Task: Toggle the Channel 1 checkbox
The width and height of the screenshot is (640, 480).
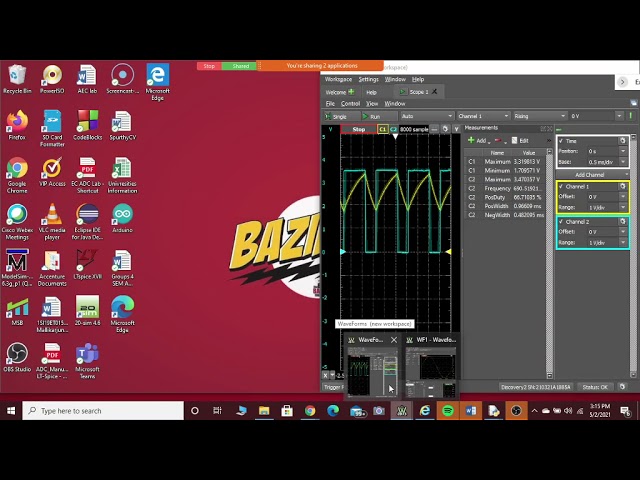Action: (561, 187)
